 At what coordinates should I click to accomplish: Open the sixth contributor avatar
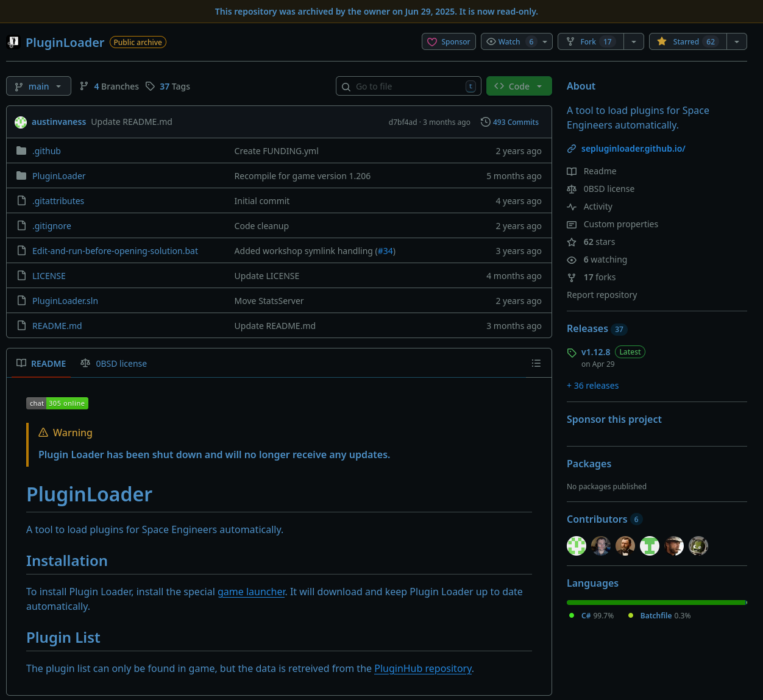(698, 546)
